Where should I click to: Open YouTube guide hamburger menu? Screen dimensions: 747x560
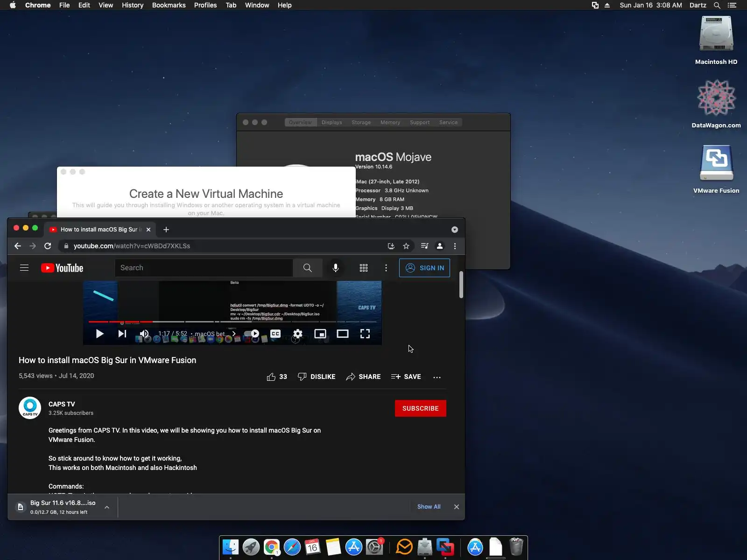24,268
